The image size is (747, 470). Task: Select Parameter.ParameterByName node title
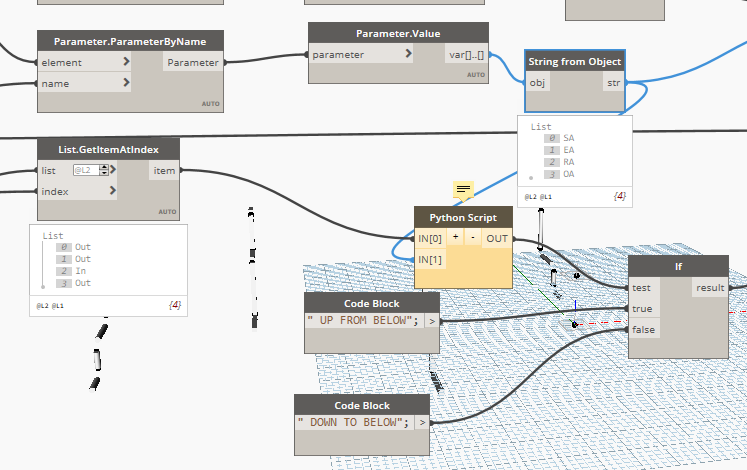coord(130,41)
